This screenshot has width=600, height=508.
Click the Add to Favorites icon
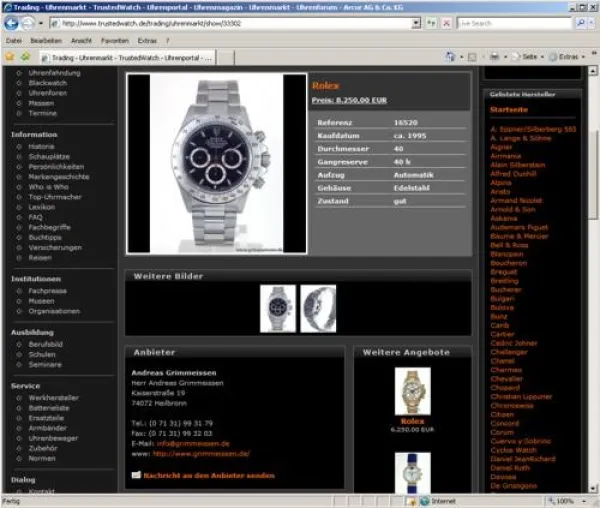[26, 57]
